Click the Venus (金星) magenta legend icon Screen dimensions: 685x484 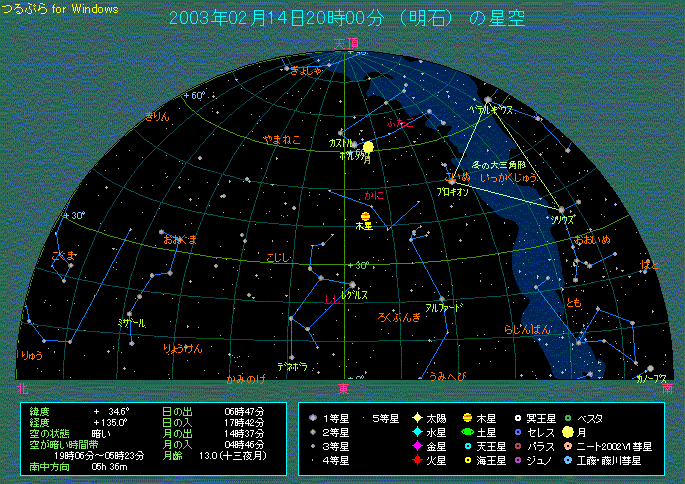click(x=416, y=447)
